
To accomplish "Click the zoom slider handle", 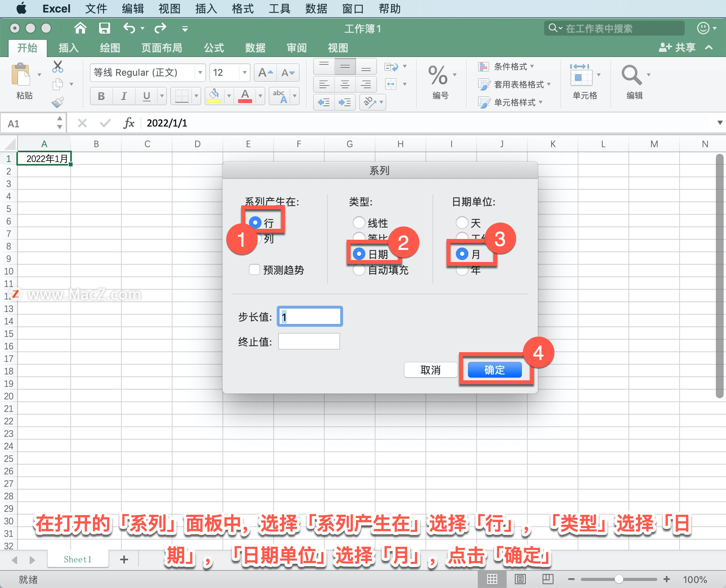I will (x=619, y=579).
